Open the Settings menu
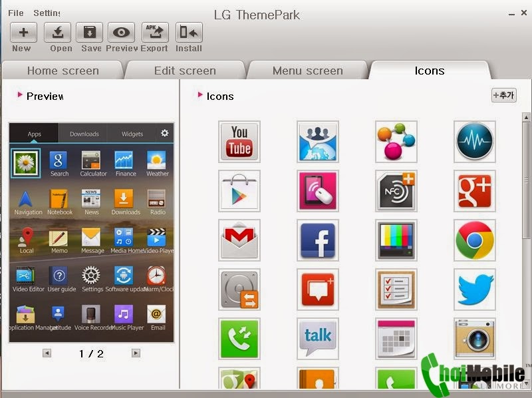The height and width of the screenshot is (398, 532). [47, 13]
